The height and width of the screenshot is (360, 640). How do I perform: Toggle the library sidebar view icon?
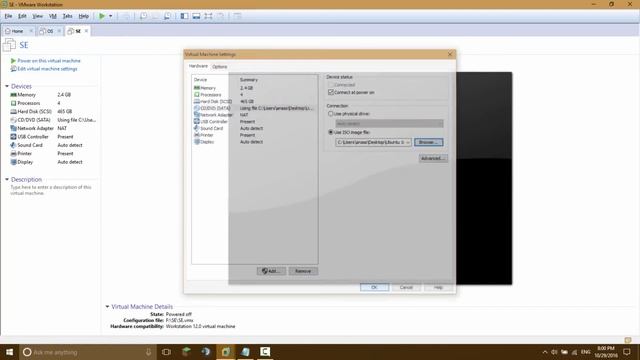tap(184, 16)
